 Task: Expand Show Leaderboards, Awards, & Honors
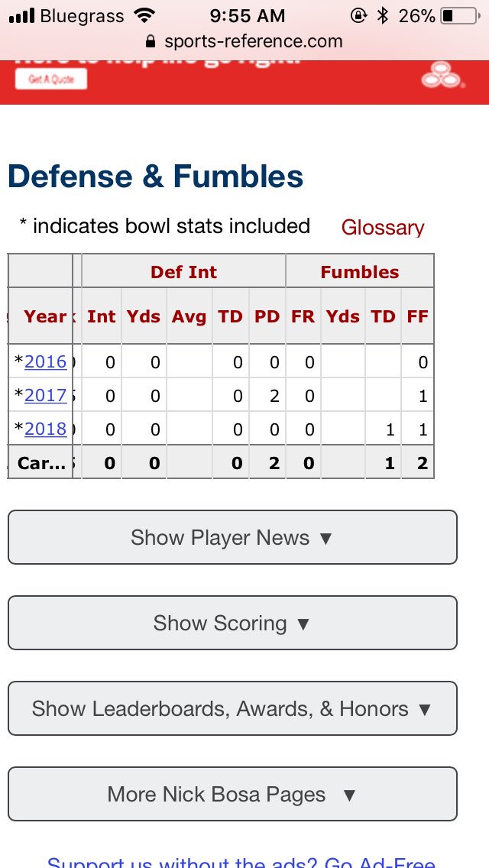tap(232, 708)
